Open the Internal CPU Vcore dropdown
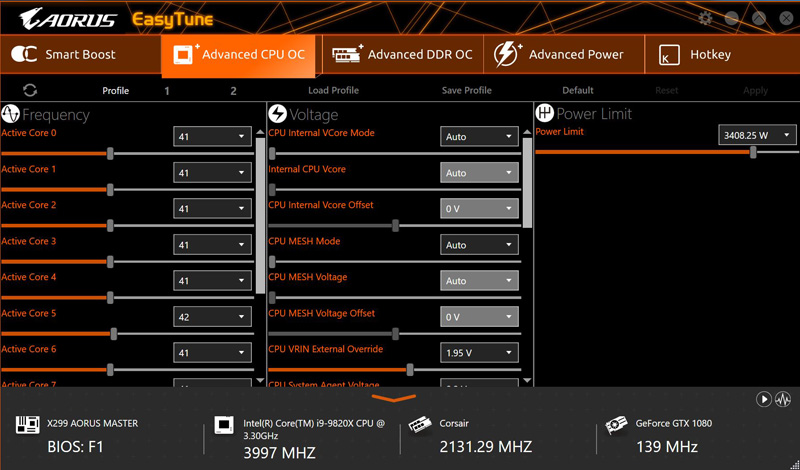The image size is (800, 470). (479, 172)
